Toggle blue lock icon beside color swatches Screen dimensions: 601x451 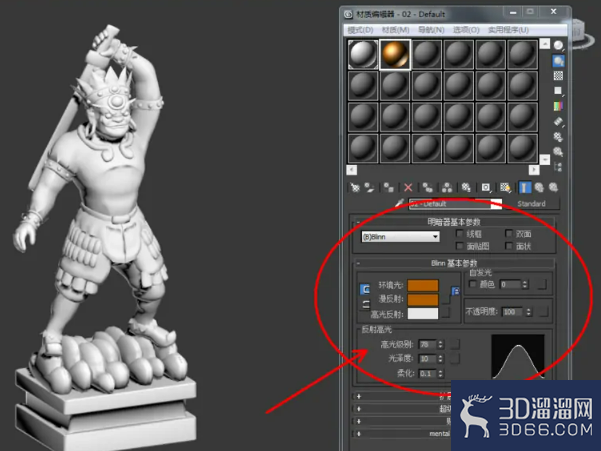coord(455,291)
